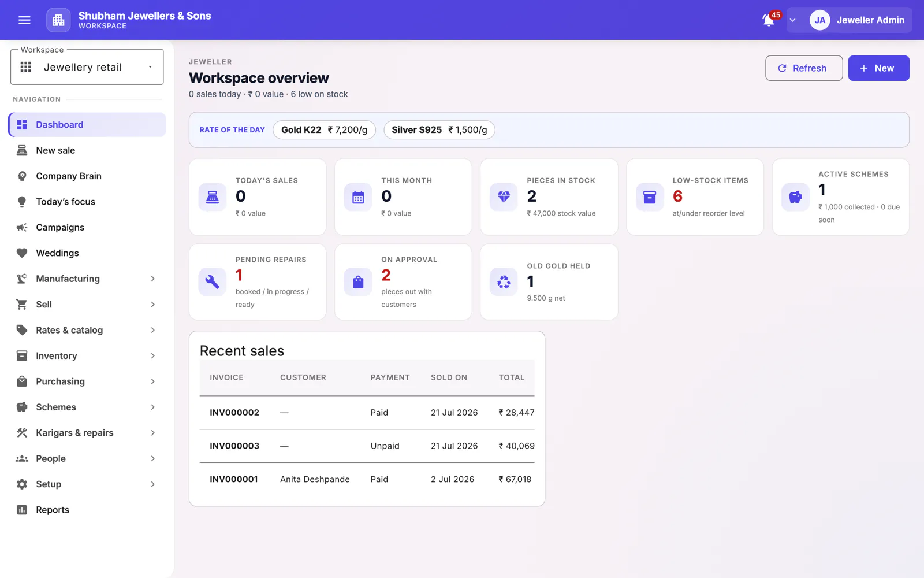Open notifications bell with 45 badge
Image resolution: width=924 pixels, height=578 pixels.
click(x=769, y=20)
